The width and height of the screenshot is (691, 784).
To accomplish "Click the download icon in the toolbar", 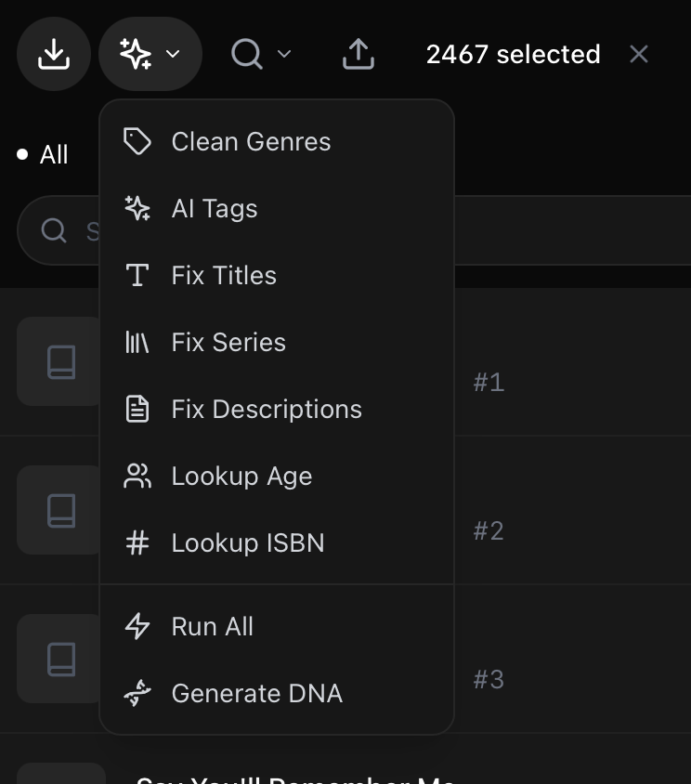I will [x=54, y=54].
